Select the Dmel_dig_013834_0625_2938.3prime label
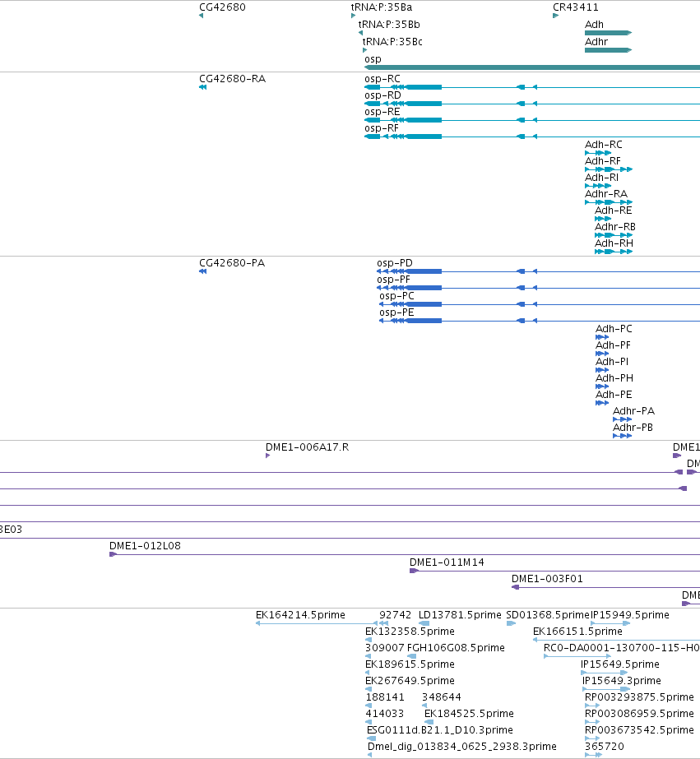 coord(462,747)
